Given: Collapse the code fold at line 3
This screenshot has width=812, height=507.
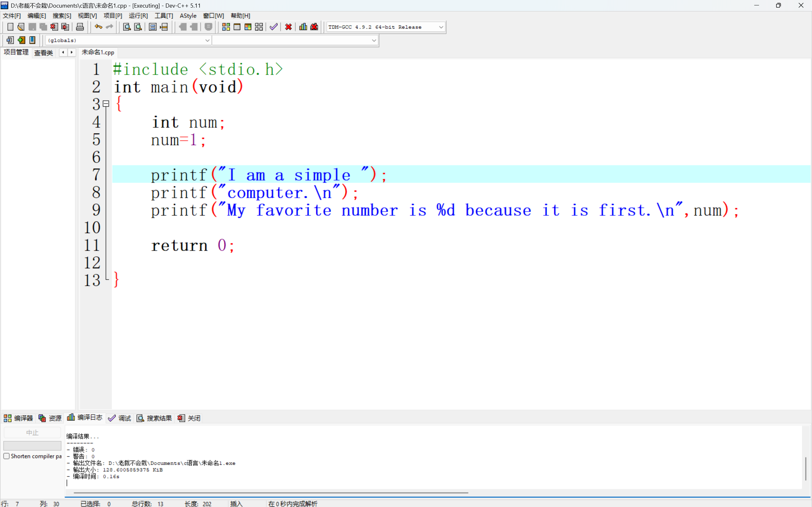Looking at the screenshot, I should point(106,104).
